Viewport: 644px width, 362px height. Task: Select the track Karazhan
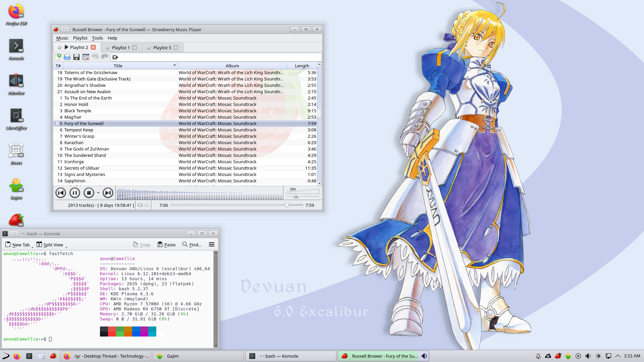tap(185, 142)
